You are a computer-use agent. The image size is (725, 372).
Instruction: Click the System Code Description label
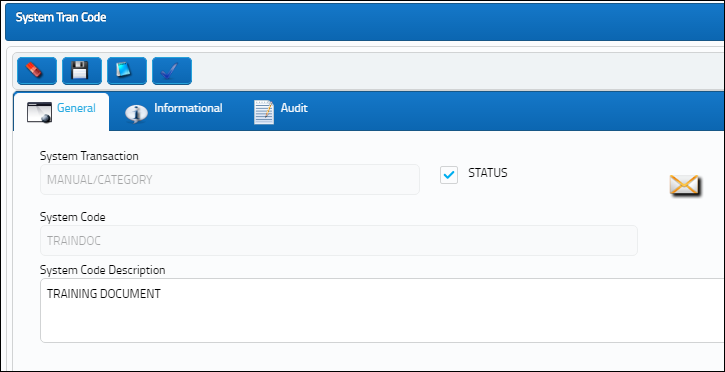pos(103,270)
